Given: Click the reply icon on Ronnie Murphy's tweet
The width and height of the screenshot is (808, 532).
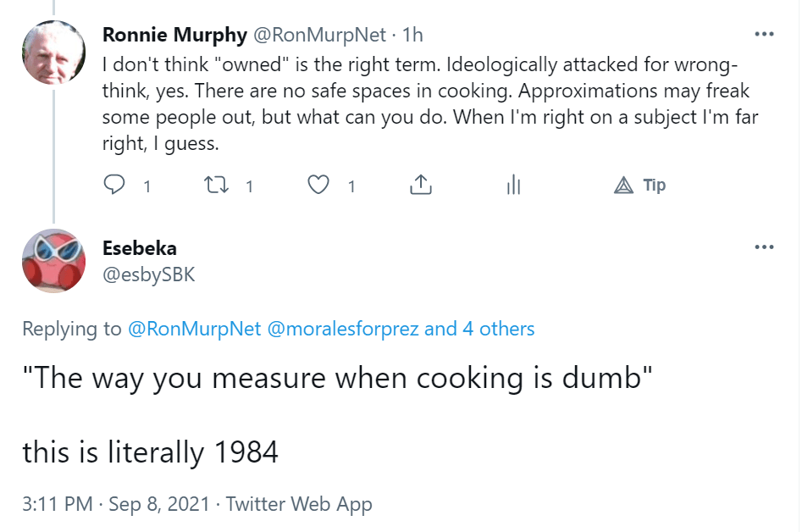Looking at the screenshot, I should 113,185.
